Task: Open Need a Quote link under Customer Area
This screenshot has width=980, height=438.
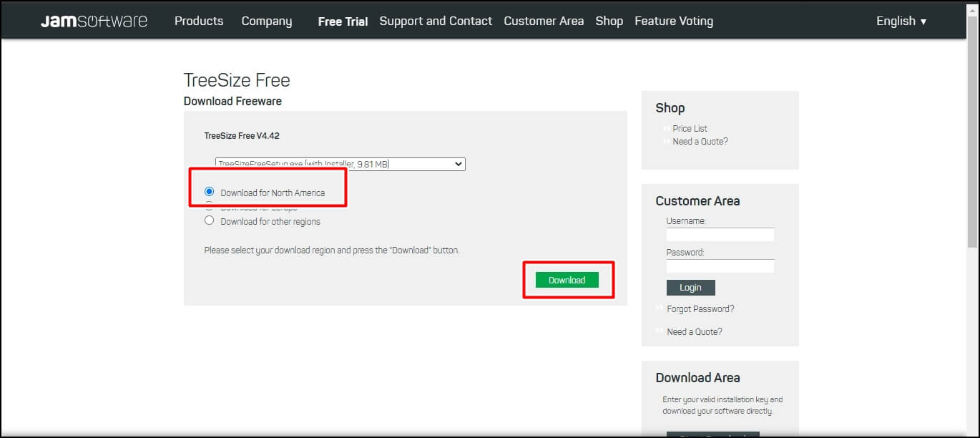Action: click(695, 332)
